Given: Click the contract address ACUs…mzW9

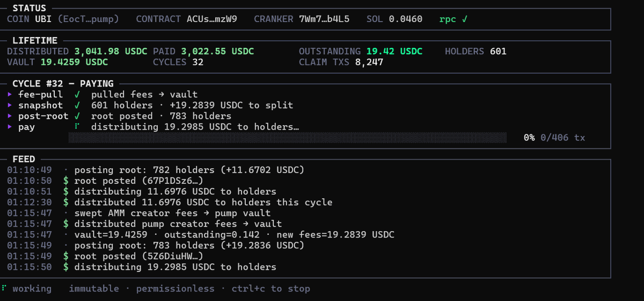Looking at the screenshot, I should [x=212, y=19].
